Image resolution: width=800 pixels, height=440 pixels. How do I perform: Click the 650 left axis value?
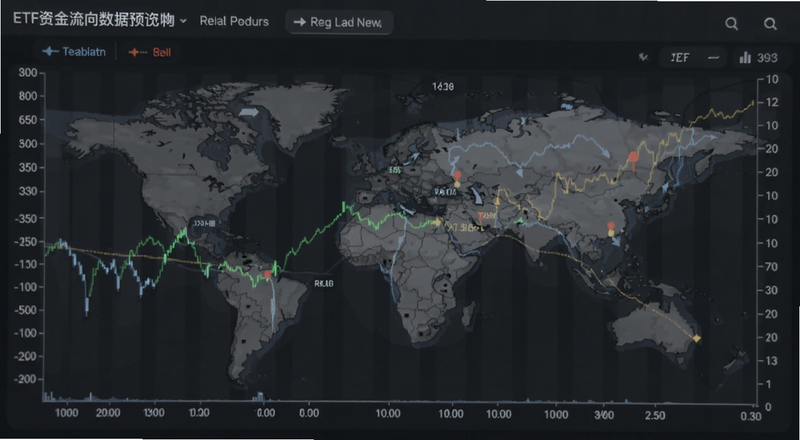pos(28,119)
